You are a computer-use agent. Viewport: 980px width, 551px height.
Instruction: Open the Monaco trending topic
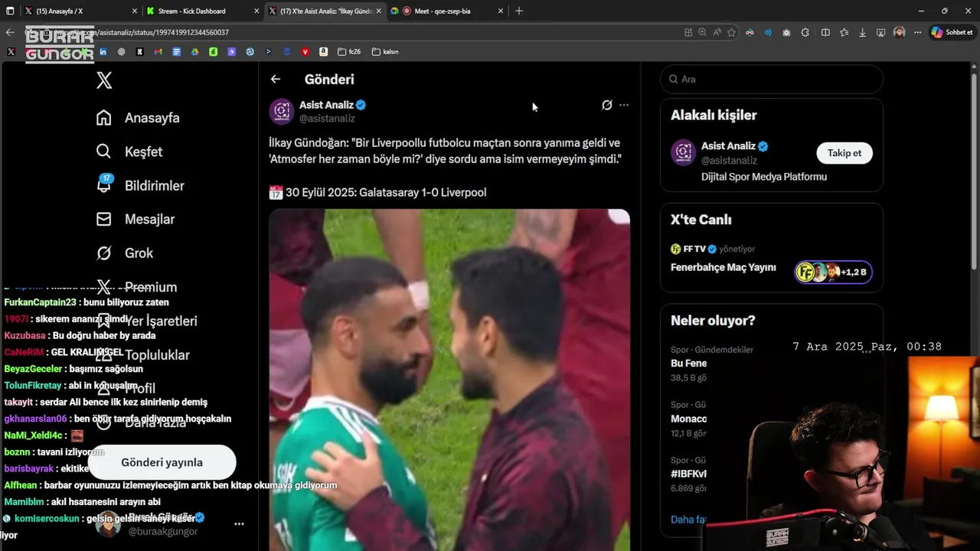point(689,419)
